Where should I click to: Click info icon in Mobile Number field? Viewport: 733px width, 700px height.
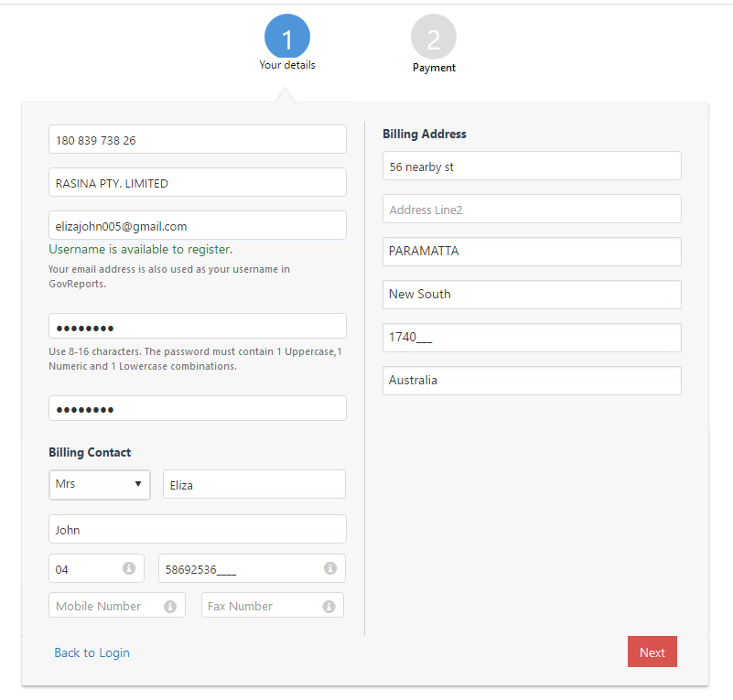tap(170, 606)
